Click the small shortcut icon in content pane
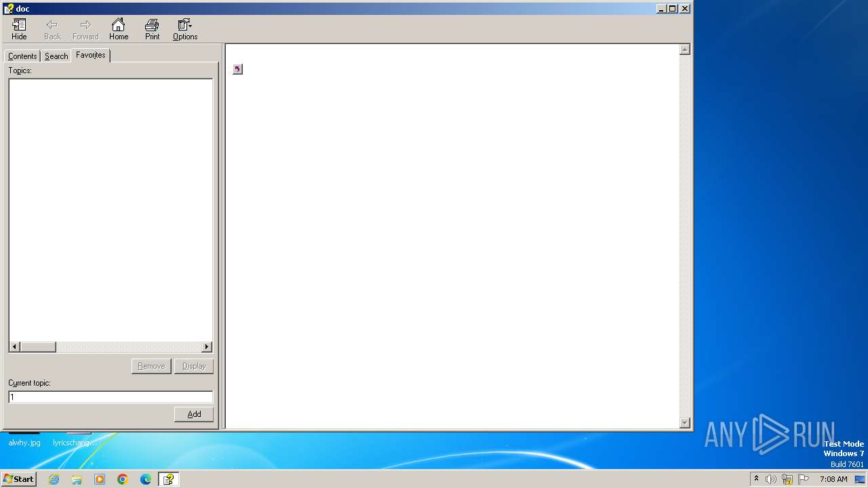 coord(237,69)
